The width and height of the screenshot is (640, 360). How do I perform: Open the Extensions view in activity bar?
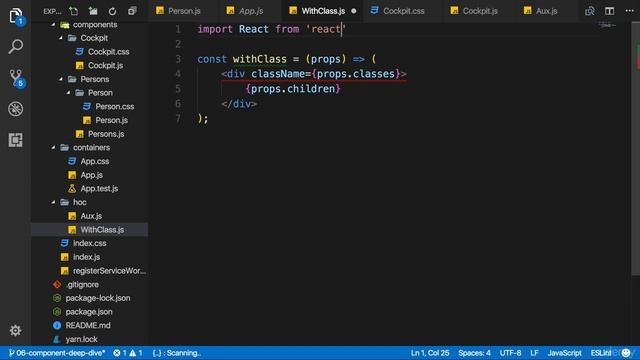16,140
